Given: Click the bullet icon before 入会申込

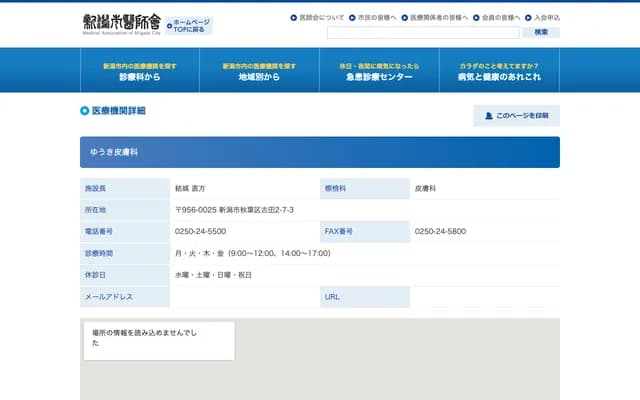Looking at the screenshot, I should [x=528, y=18].
